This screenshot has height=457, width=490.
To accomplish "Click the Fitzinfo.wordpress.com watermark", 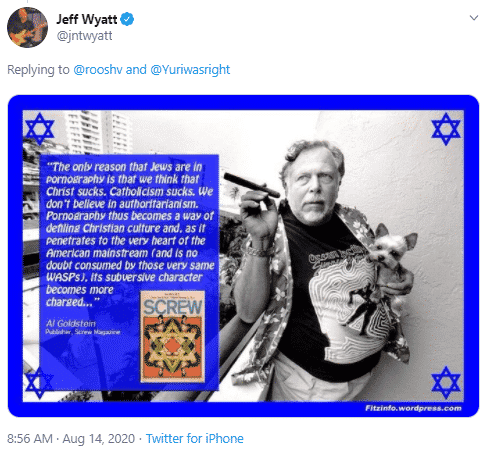I will [413, 408].
